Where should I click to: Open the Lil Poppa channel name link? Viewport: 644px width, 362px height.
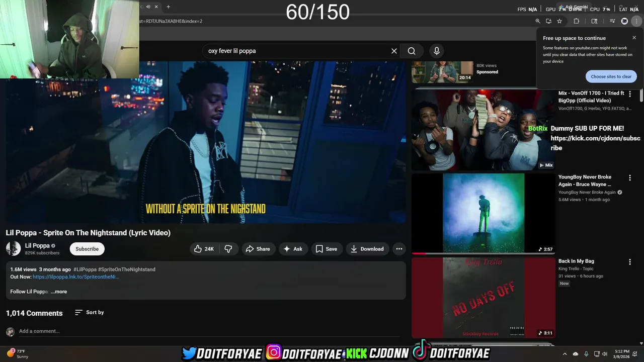pos(37,246)
